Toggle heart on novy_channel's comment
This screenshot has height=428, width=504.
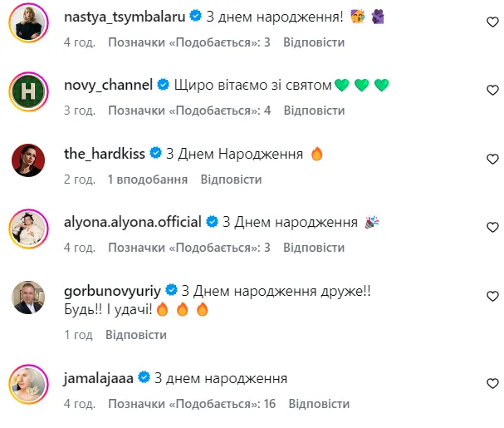pyautogui.click(x=492, y=90)
